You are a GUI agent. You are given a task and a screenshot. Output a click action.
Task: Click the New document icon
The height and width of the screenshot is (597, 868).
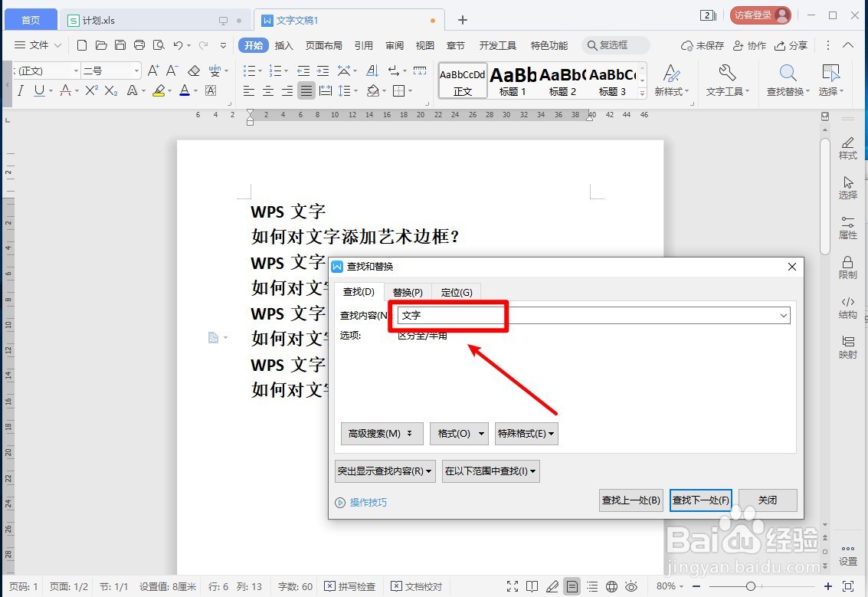click(82, 45)
